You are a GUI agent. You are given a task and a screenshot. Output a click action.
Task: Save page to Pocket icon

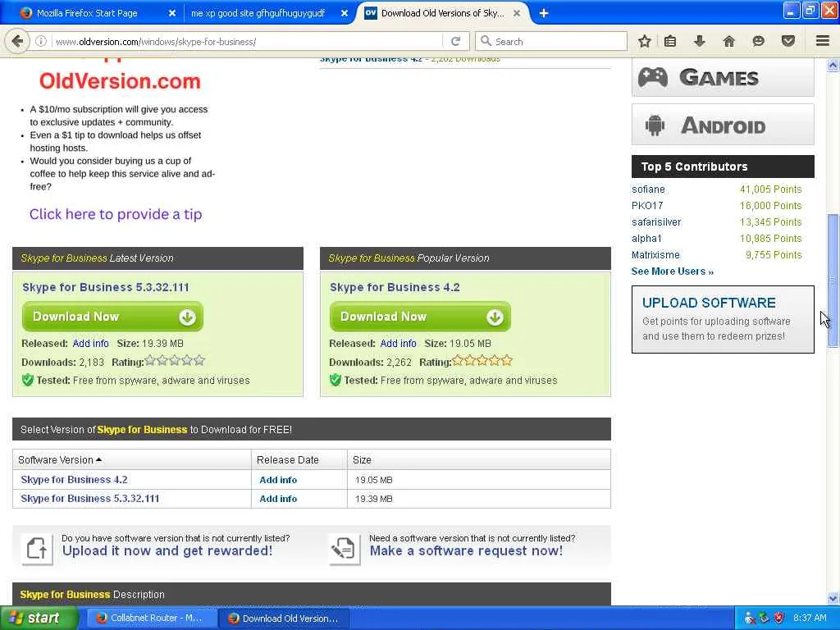pyautogui.click(x=787, y=41)
